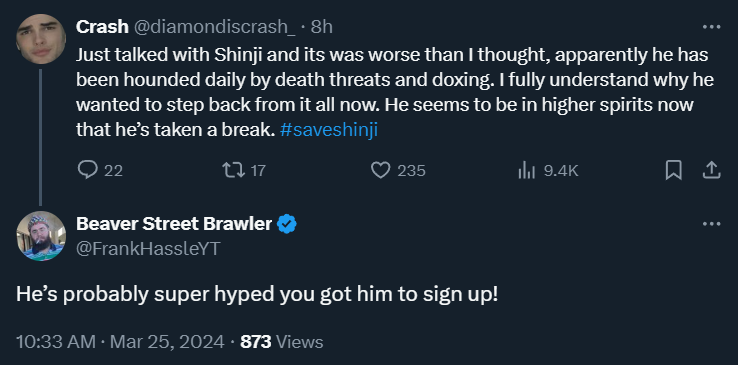Open more options for Crash's tweet

pyautogui.click(x=711, y=27)
